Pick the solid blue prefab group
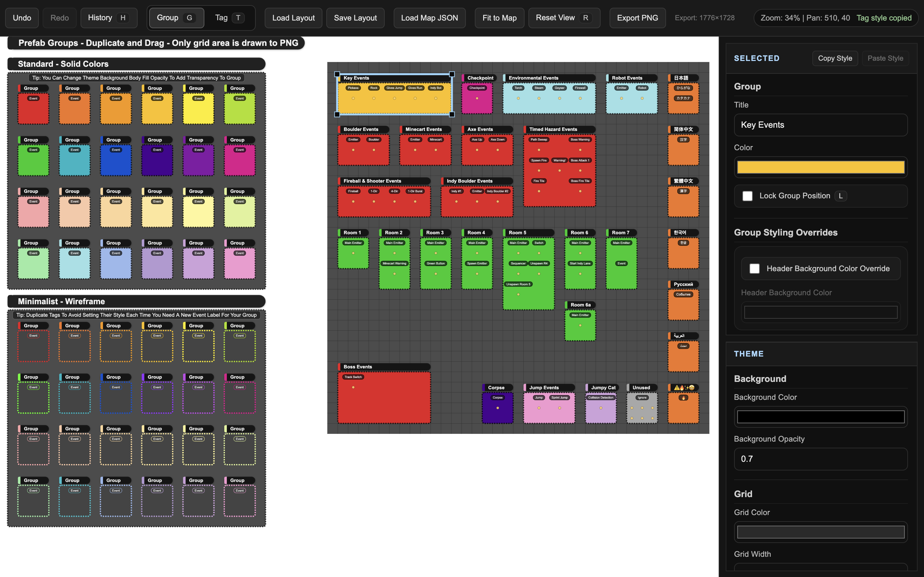Screen dimensions: 924x577 [x=116, y=160]
